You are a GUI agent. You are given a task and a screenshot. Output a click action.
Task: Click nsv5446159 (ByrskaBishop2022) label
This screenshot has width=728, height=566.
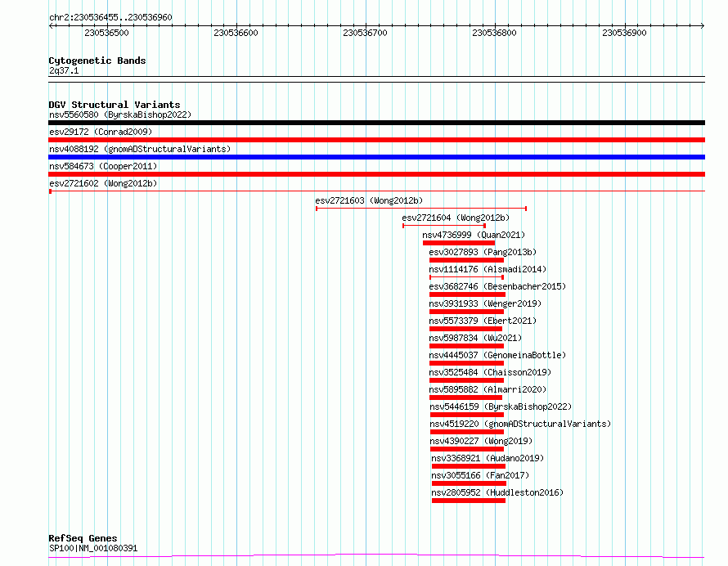pyautogui.click(x=501, y=407)
